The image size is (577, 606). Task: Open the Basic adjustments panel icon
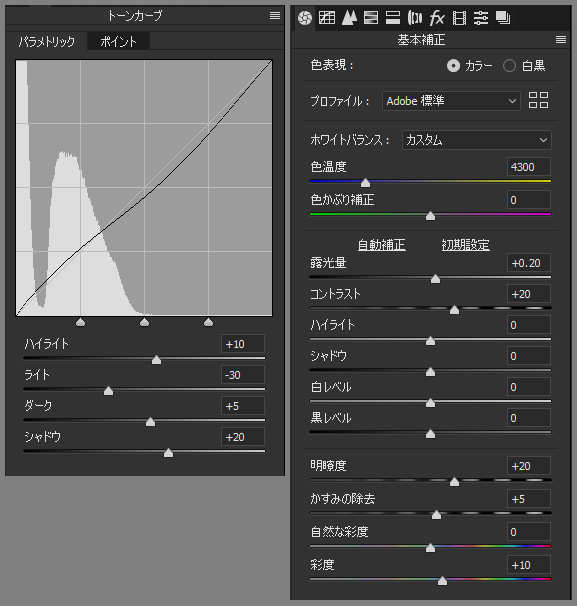pos(305,18)
